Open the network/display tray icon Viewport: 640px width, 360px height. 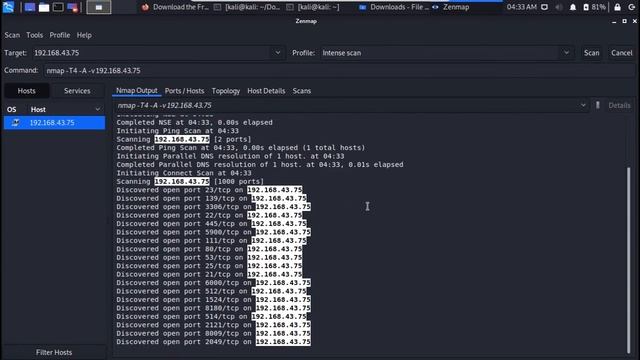(x=544, y=7)
